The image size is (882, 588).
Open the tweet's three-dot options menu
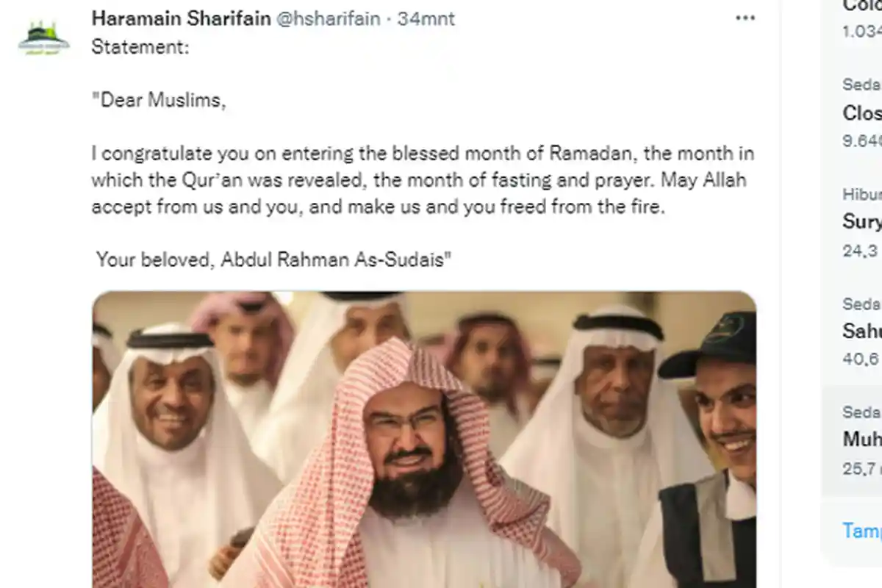pyautogui.click(x=747, y=16)
